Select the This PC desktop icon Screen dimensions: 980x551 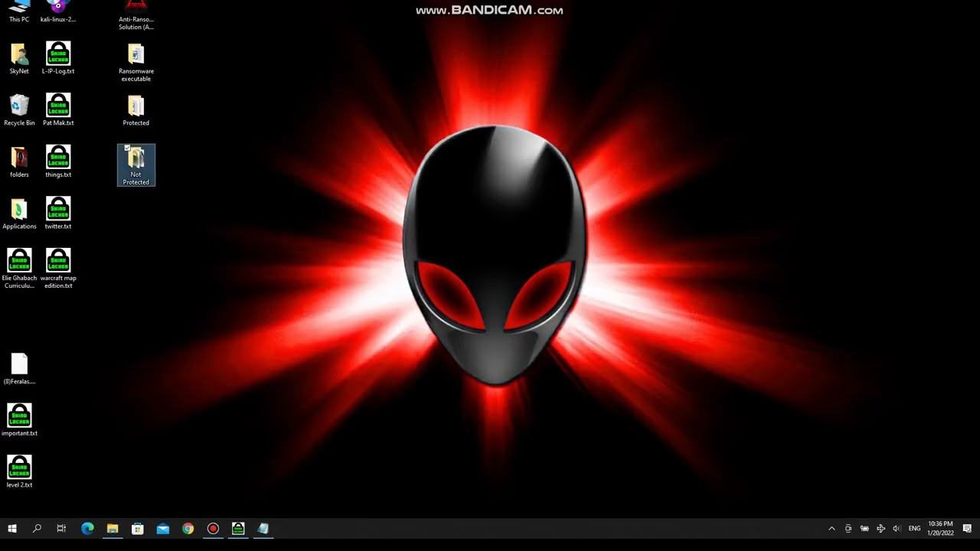[19, 11]
